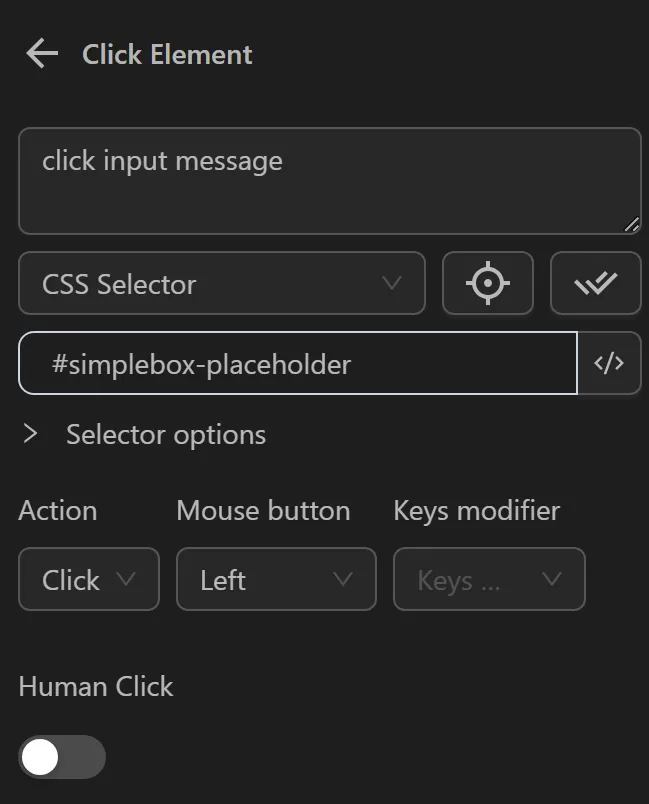This screenshot has height=804, width=649.
Task: Click the Selector options disclosure chevron
Action: 29,435
